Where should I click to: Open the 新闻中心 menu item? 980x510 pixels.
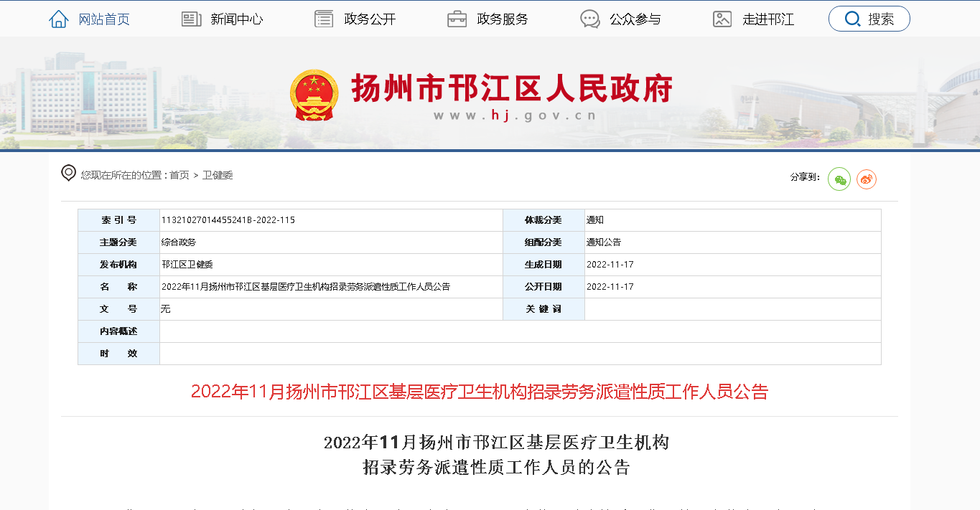click(x=237, y=19)
